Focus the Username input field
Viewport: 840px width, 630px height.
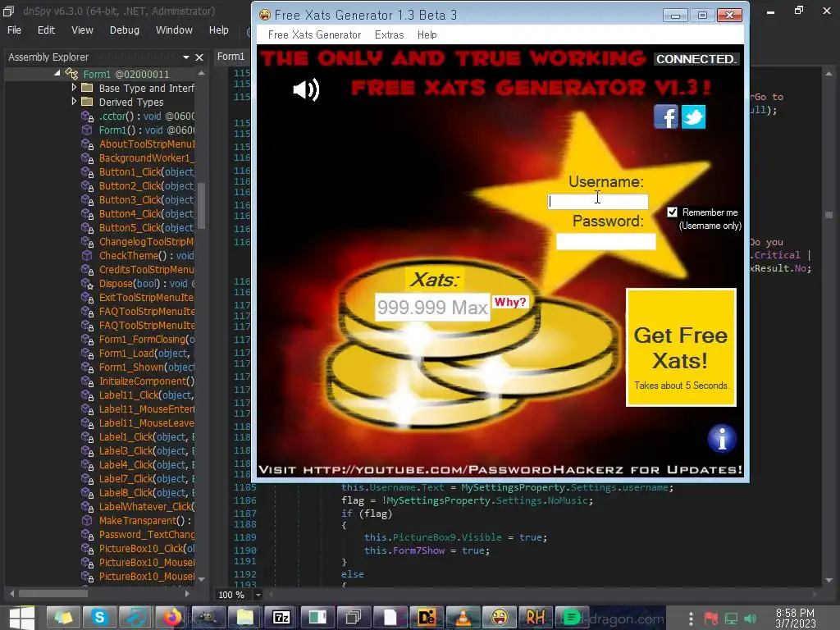point(598,202)
